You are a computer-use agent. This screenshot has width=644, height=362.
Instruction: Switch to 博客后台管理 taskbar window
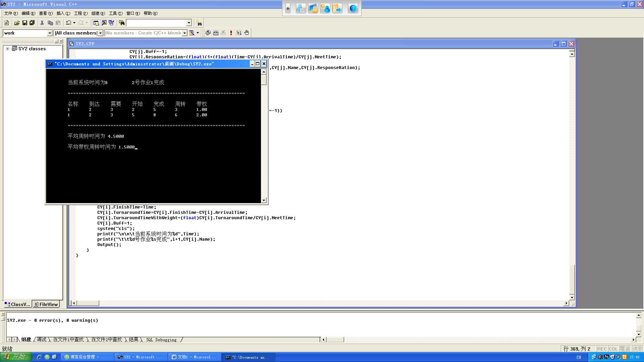(x=87, y=357)
